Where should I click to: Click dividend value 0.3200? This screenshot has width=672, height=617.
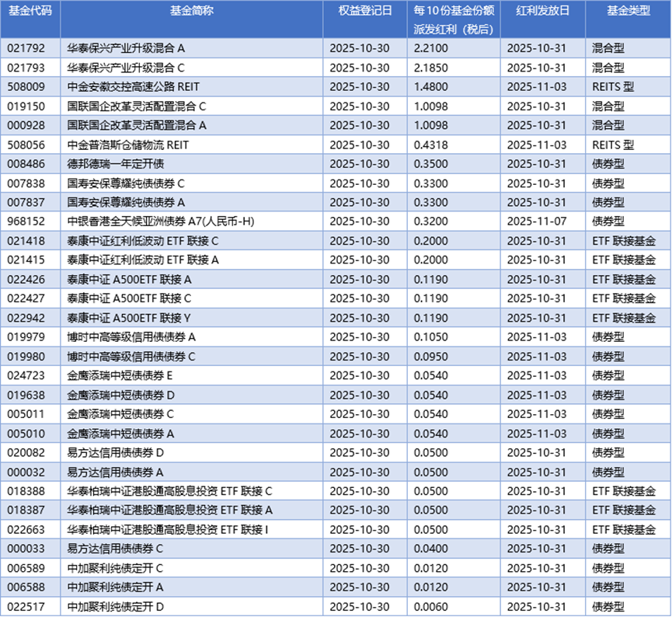click(x=430, y=221)
